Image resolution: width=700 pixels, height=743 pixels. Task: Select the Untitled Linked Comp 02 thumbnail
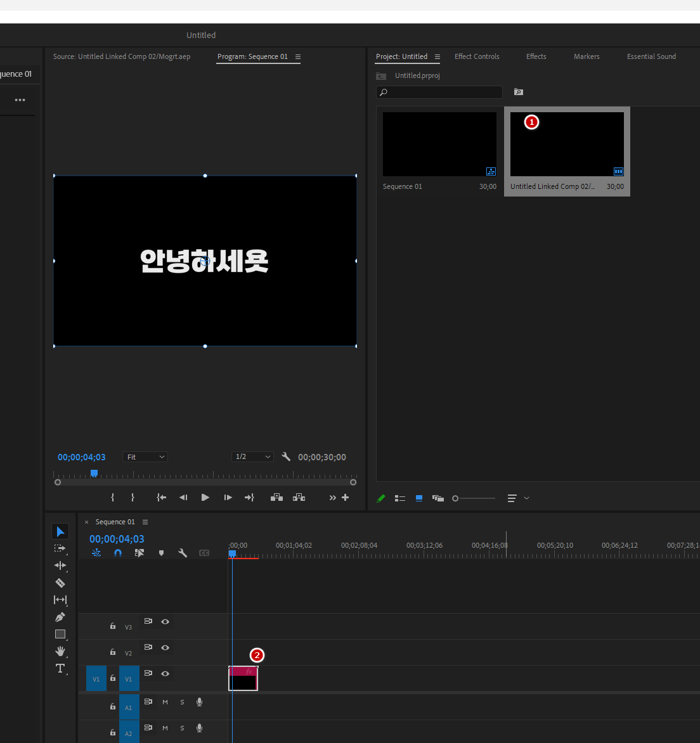click(x=567, y=146)
